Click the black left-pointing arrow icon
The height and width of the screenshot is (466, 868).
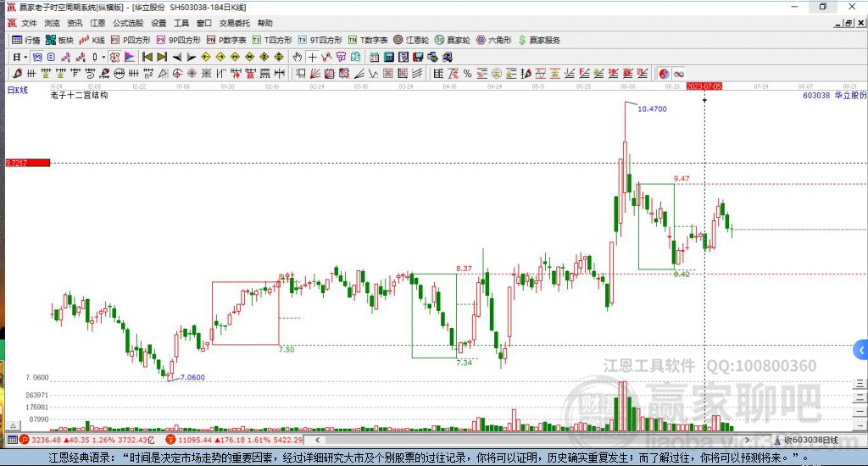177,57
